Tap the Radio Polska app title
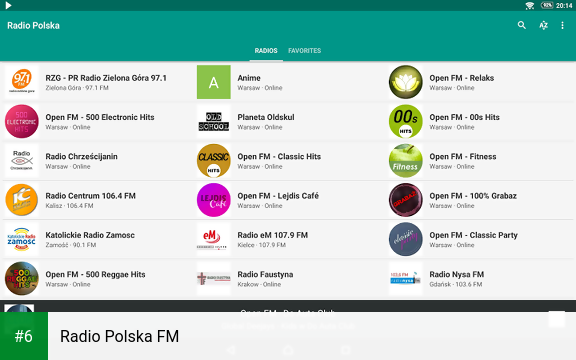This screenshot has height=360, width=576. (x=33, y=25)
